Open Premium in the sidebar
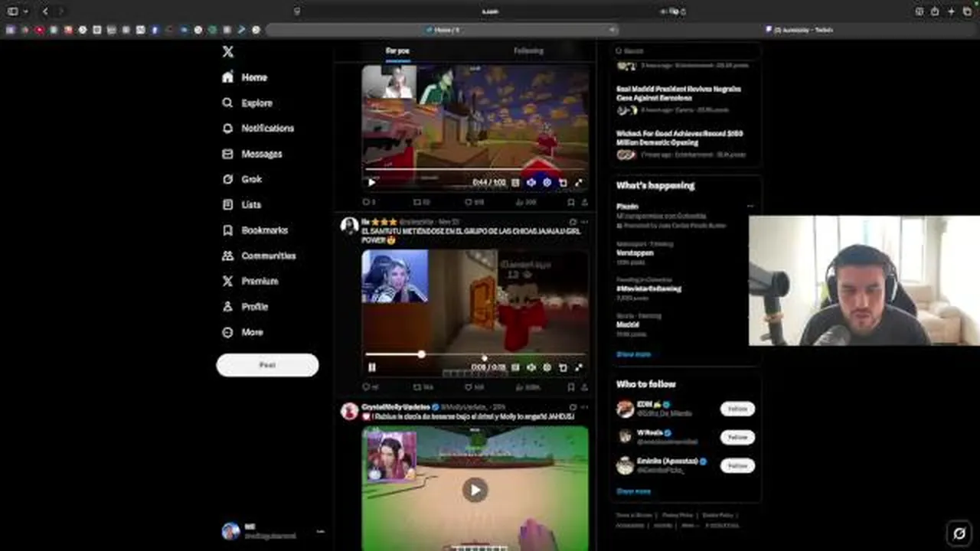Viewport: 980px width, 551px height. (x=250, y=282)
